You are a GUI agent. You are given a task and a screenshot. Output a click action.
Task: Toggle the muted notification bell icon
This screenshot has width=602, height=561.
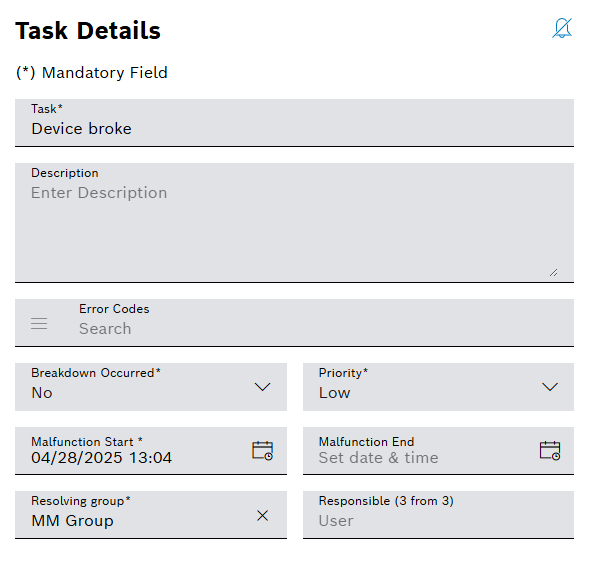(x=562, y=28)
